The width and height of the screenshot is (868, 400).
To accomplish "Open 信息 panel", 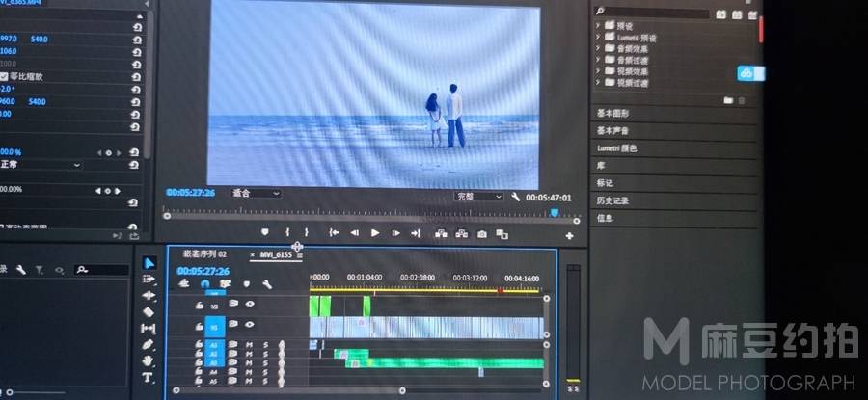I will point(605,218).
